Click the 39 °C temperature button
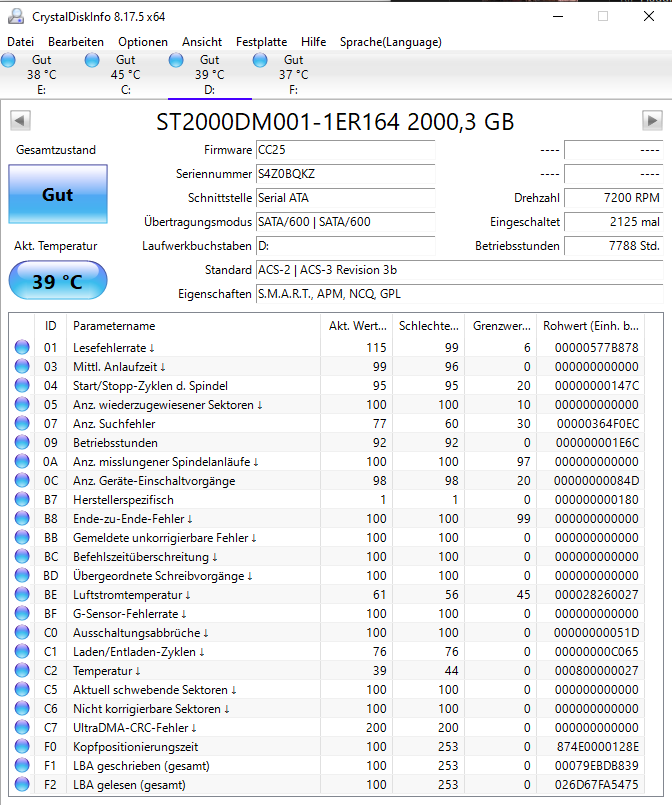 (x=58, y=280)
